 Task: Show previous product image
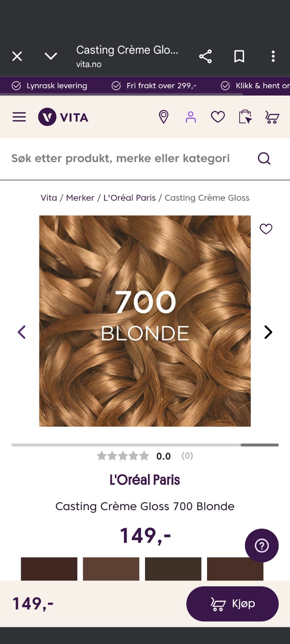point(22,332)
